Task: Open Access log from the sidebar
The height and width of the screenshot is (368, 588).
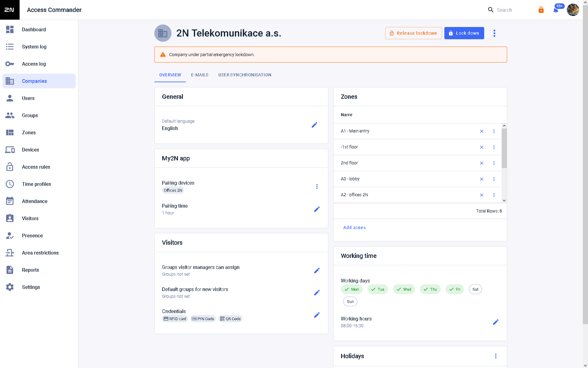Action: (x=39, y=64)
